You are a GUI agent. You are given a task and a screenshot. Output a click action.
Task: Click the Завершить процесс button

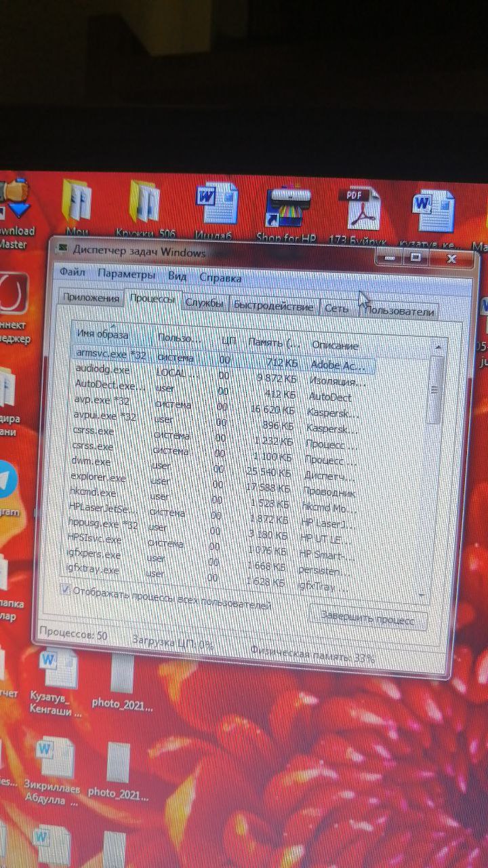[368, 617]
